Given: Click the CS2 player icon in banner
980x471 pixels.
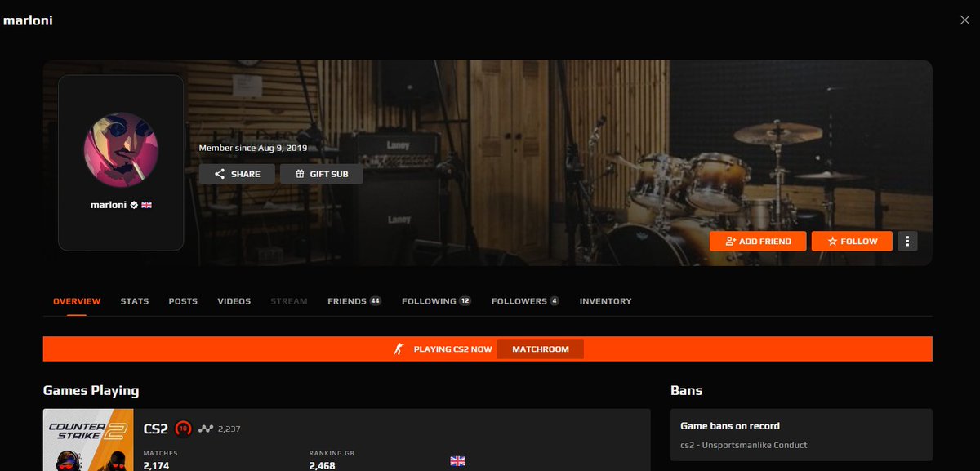Looking at the screenshot, I should point(400,349).
